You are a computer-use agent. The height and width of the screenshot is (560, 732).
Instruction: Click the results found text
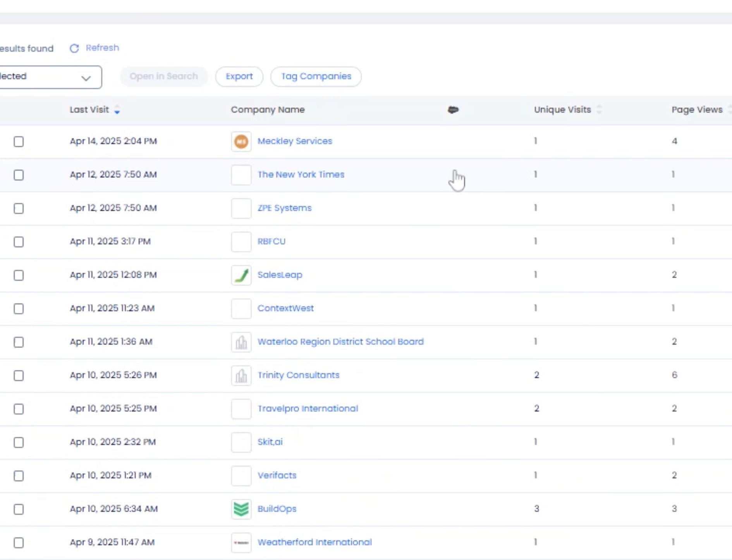[x=27, y=49]
